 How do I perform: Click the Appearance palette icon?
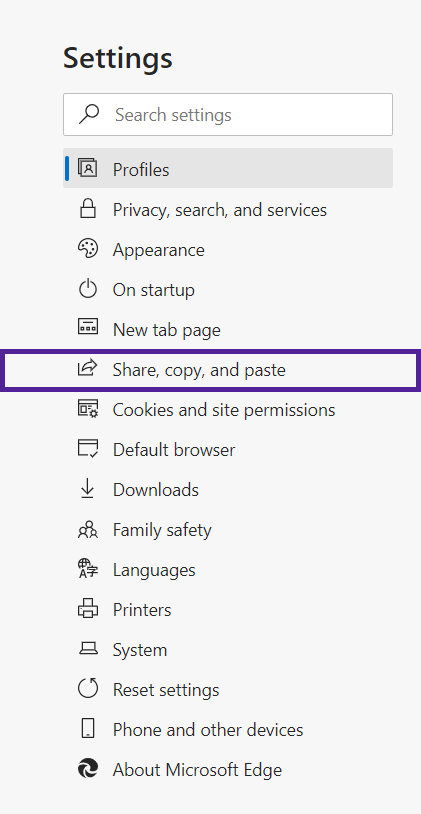88,249
